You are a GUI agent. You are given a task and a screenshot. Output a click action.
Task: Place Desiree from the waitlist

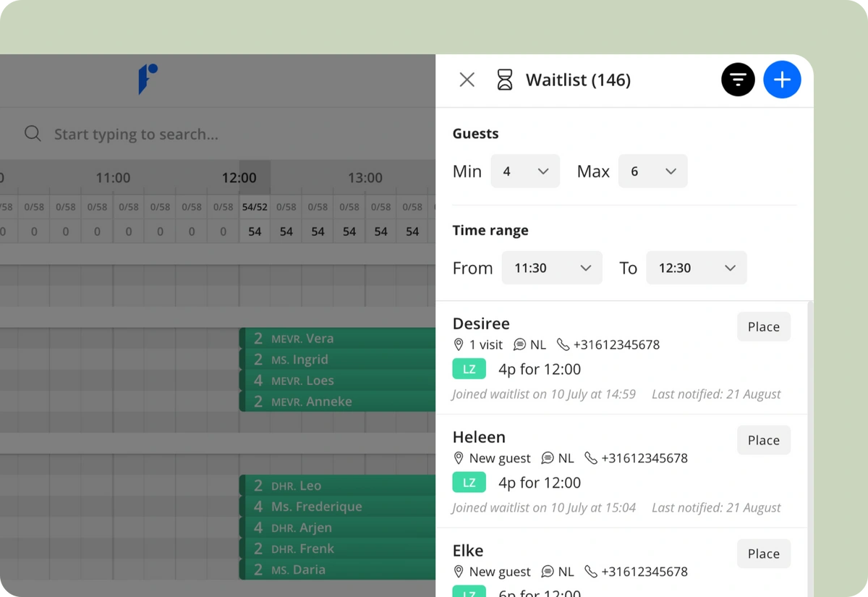(x=764, y=327)
